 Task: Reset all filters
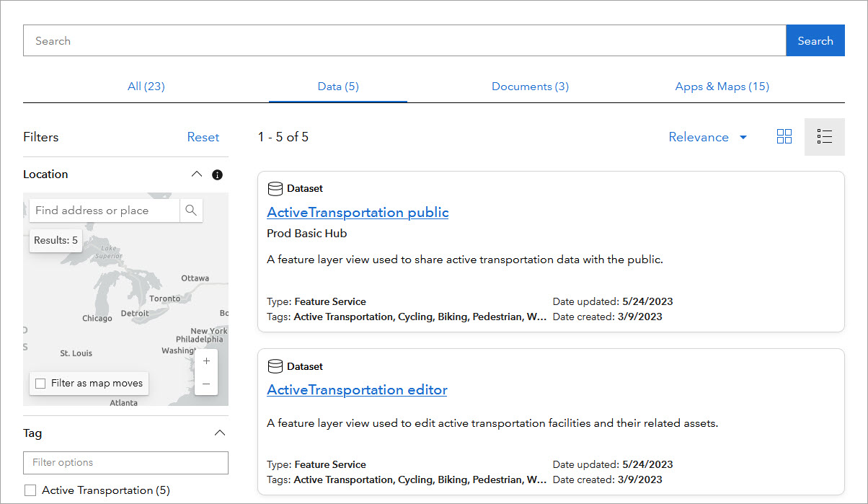pos(203,137)
